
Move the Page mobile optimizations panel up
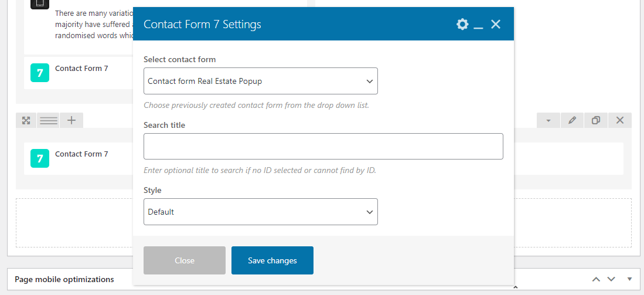coord(596,279)
